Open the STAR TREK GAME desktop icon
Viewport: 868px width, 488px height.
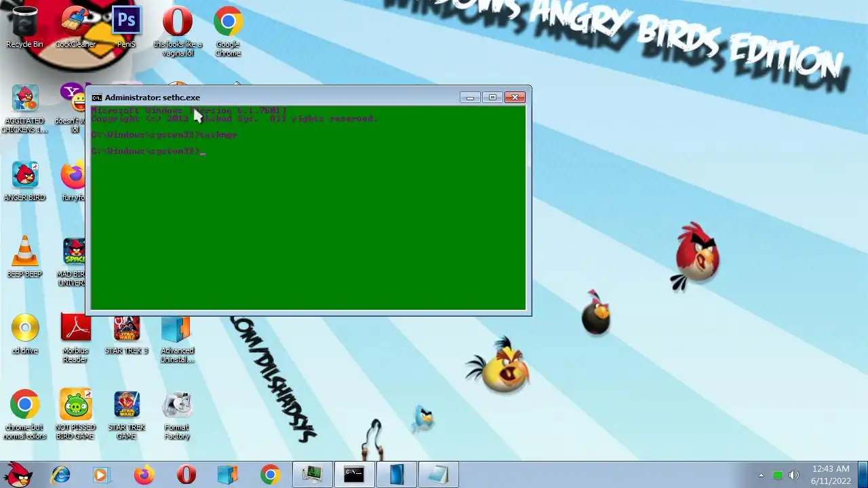point(126,415)
